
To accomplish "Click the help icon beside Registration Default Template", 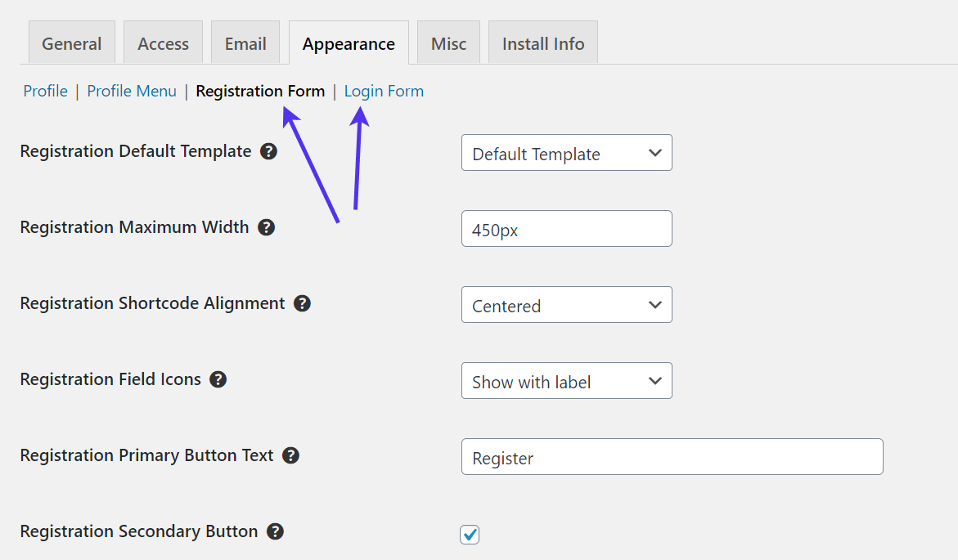I will click(270, 151).
